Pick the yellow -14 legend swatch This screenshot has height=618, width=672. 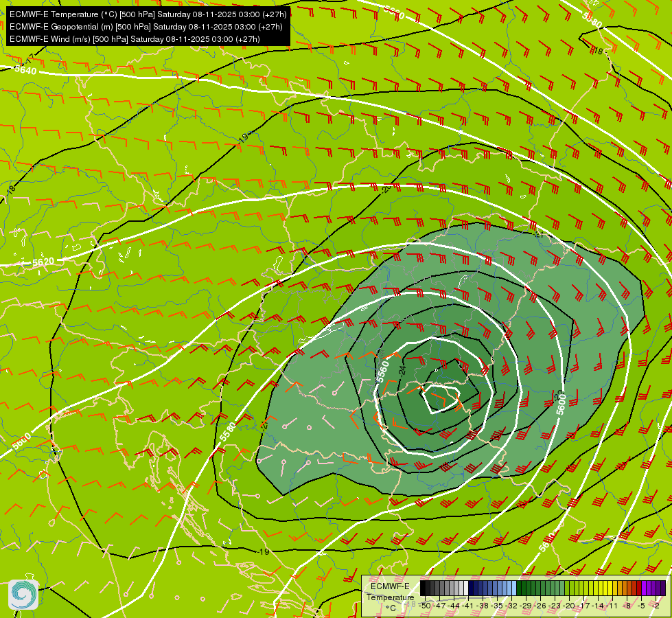click(x=601, y=588)
